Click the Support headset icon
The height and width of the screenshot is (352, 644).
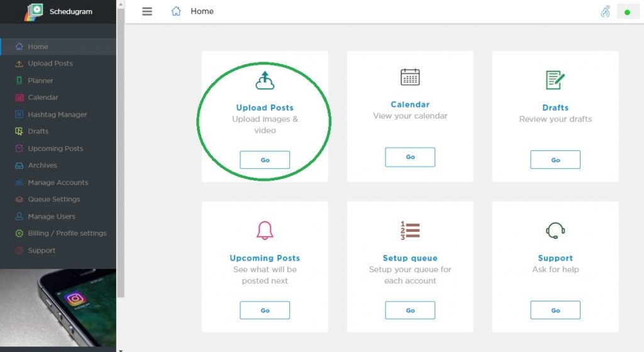(x=555, y=230)
